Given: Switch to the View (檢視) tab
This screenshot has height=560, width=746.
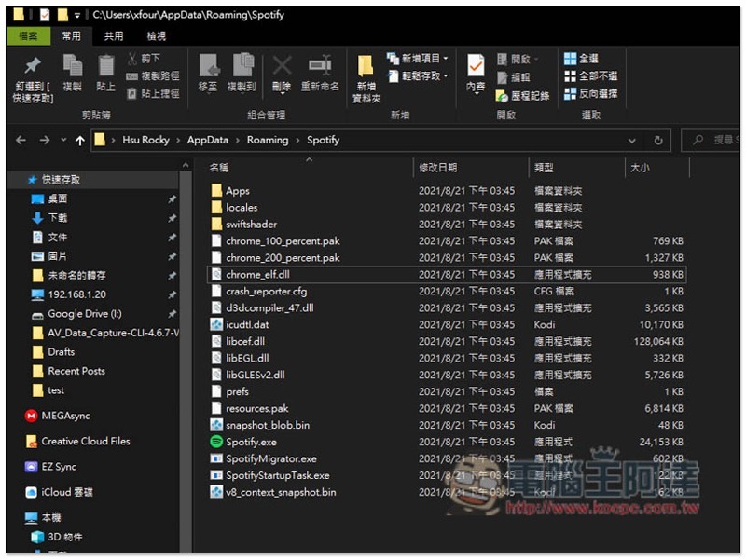Looking at the screenshot, I should tap(156, 35).
